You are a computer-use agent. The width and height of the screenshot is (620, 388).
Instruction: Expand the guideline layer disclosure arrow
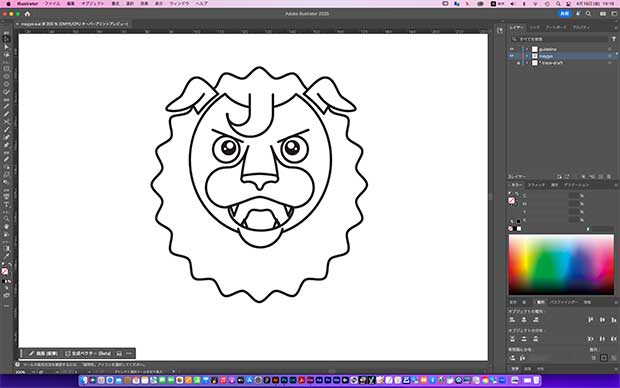(x=527, y=49)
